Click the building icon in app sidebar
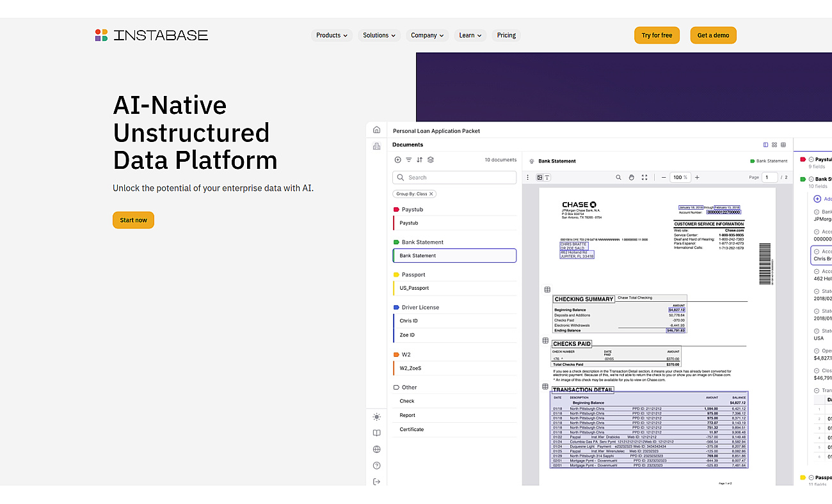 coord(376,146)
